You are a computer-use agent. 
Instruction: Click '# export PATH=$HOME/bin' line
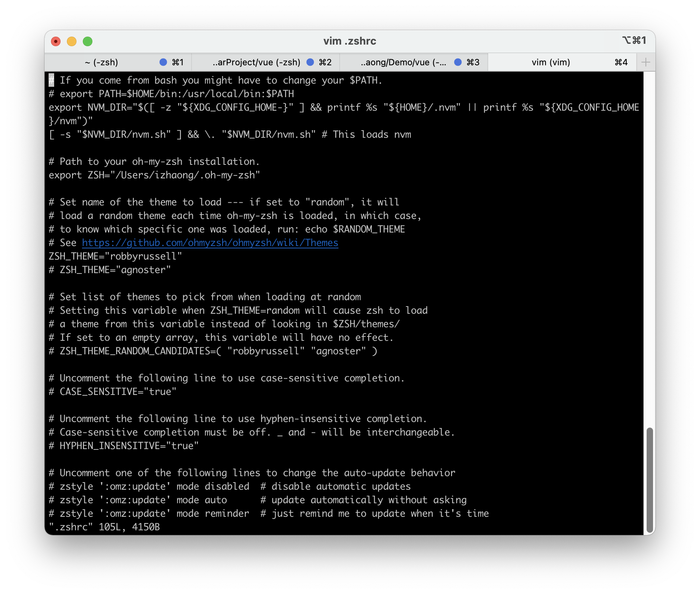[x=171, y=94]
